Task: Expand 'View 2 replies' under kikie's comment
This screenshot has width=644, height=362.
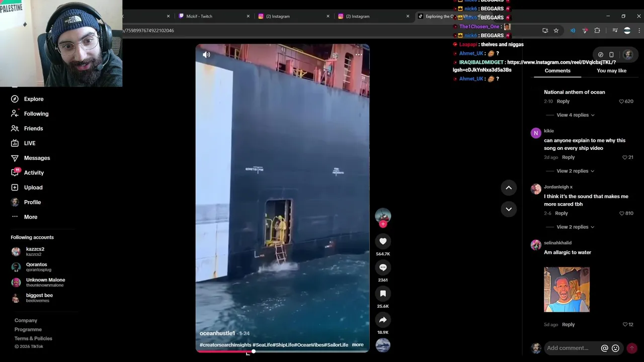Action: click(x=576, y=171)
